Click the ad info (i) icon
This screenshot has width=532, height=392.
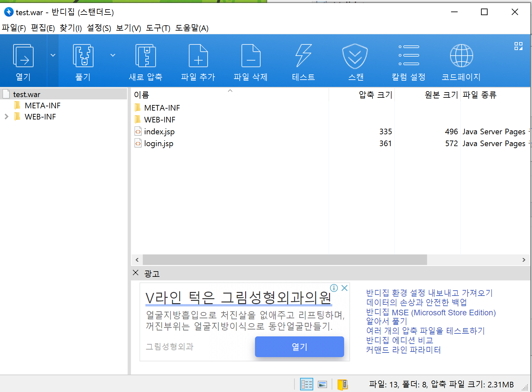coord(334,288)
